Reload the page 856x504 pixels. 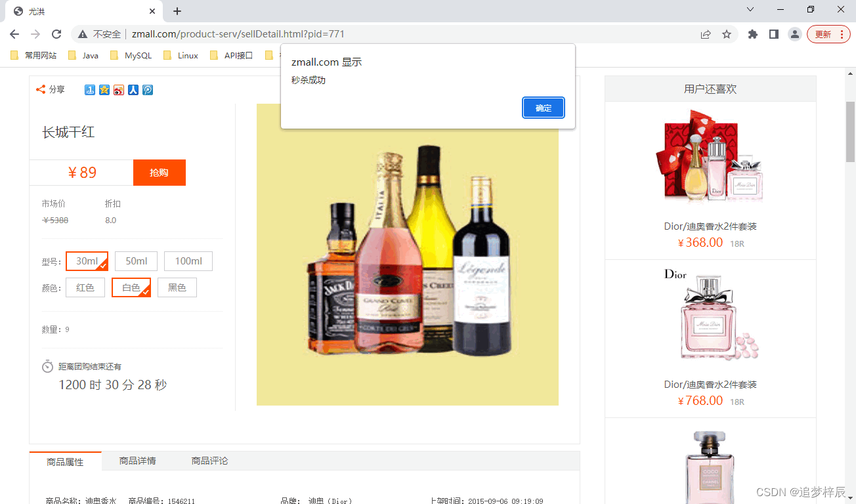pyautogui.click(x=56, y=34)
